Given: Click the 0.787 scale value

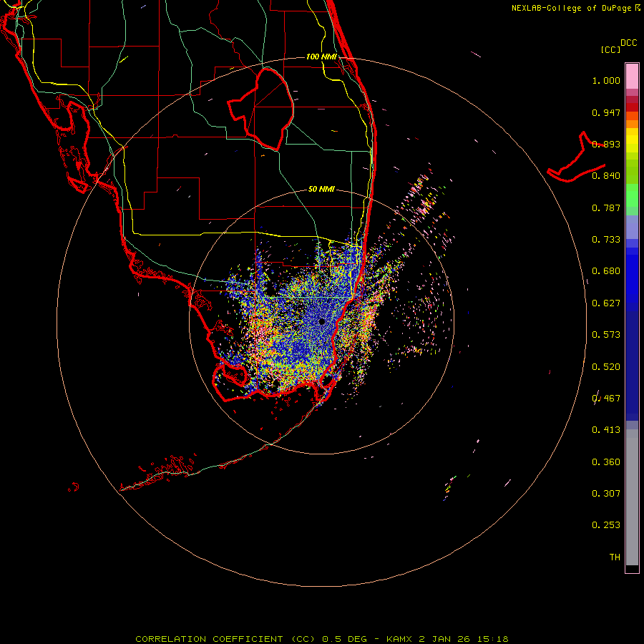Looking at the screenshot, I should point(606,208).
